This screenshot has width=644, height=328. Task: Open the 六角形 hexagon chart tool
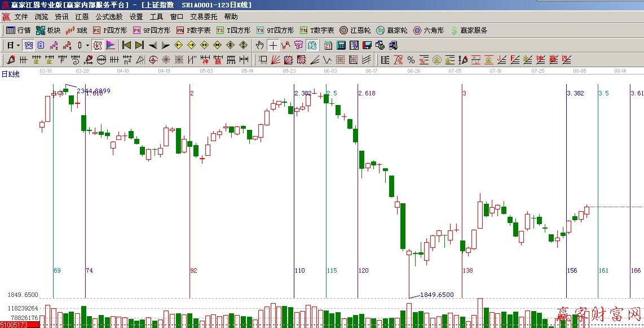(428, 30)
